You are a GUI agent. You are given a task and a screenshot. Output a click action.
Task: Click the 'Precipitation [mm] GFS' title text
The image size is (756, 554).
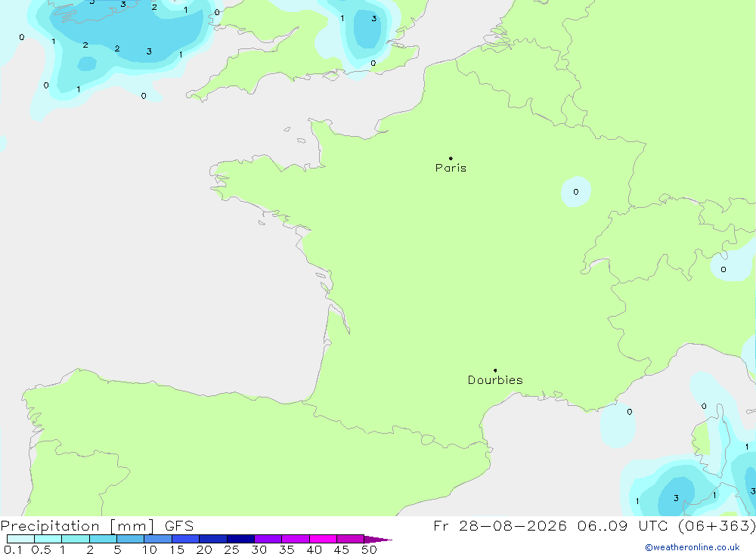pos(97,526)
